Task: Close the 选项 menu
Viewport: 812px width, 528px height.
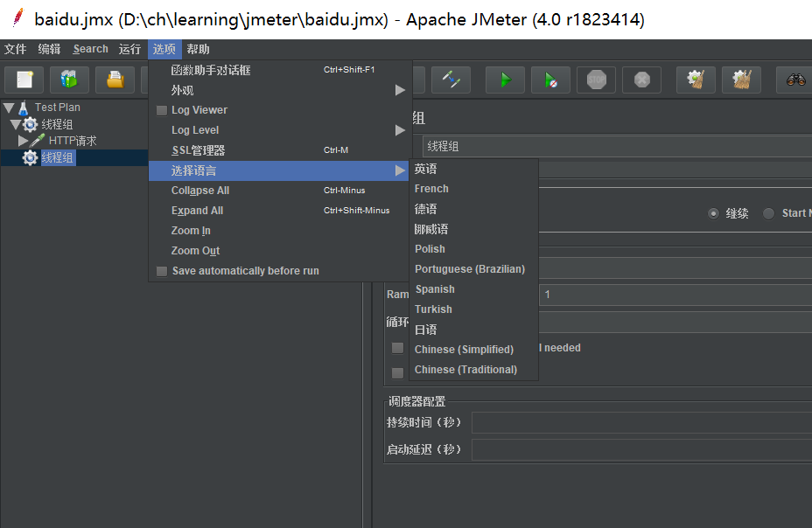Action: [x=164, y=49]
